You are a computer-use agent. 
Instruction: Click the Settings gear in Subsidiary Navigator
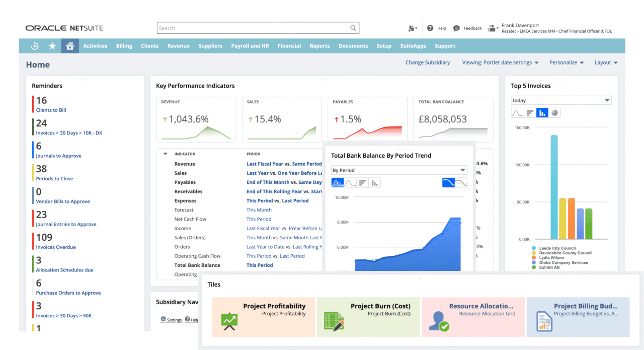[164, 319]
